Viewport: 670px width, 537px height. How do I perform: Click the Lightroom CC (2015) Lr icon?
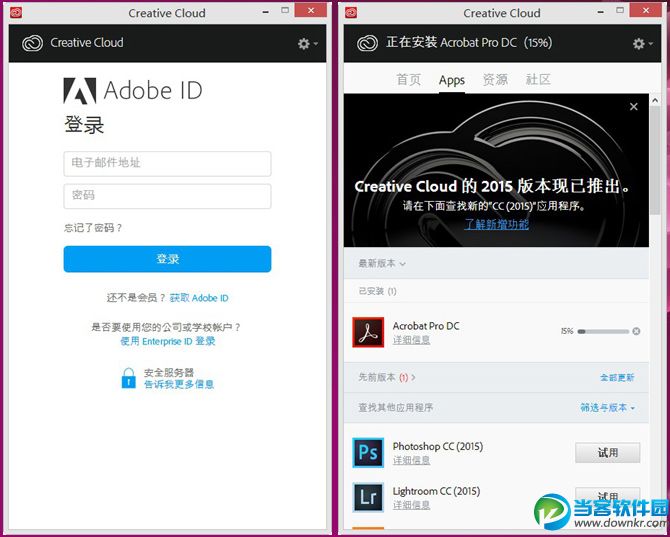[368, 497]
